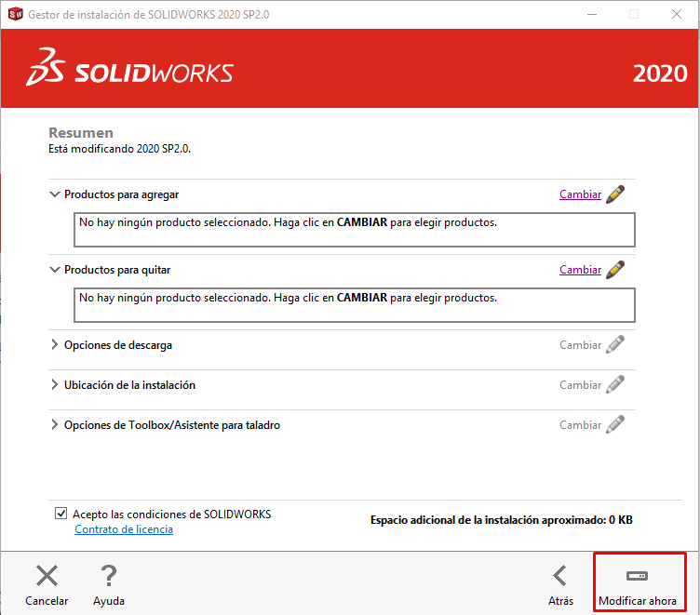Collapse the Productos para quitar section

pyautogui.click(x=55, y=270)
